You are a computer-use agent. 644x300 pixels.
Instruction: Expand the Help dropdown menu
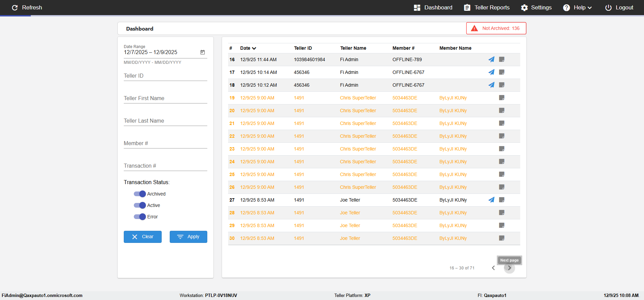coord(578,7)
